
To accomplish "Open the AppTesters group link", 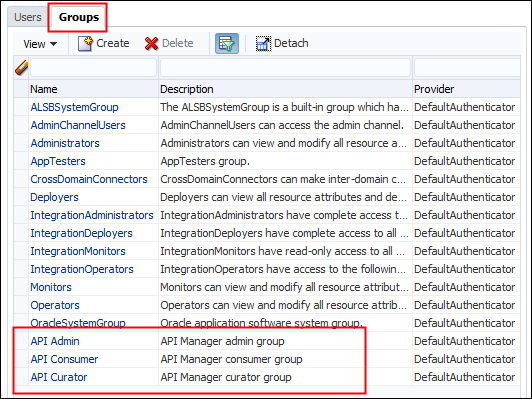I will (58, 161).
